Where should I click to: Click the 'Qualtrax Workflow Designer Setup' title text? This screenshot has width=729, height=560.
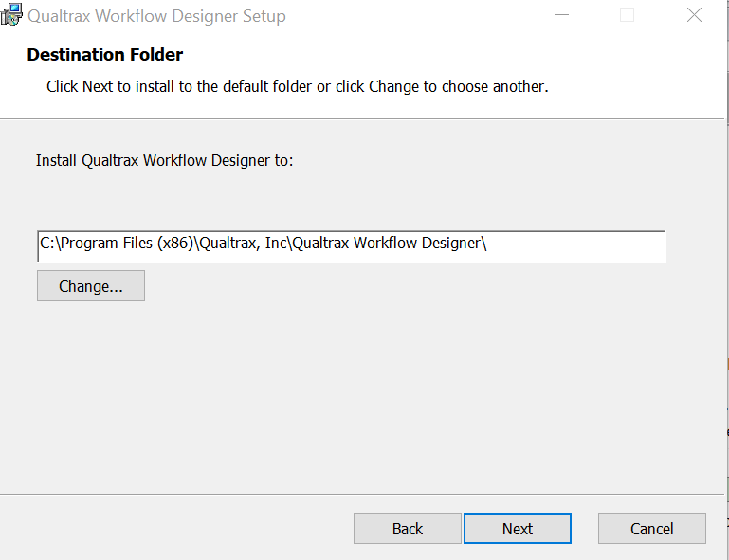point(156,16)
